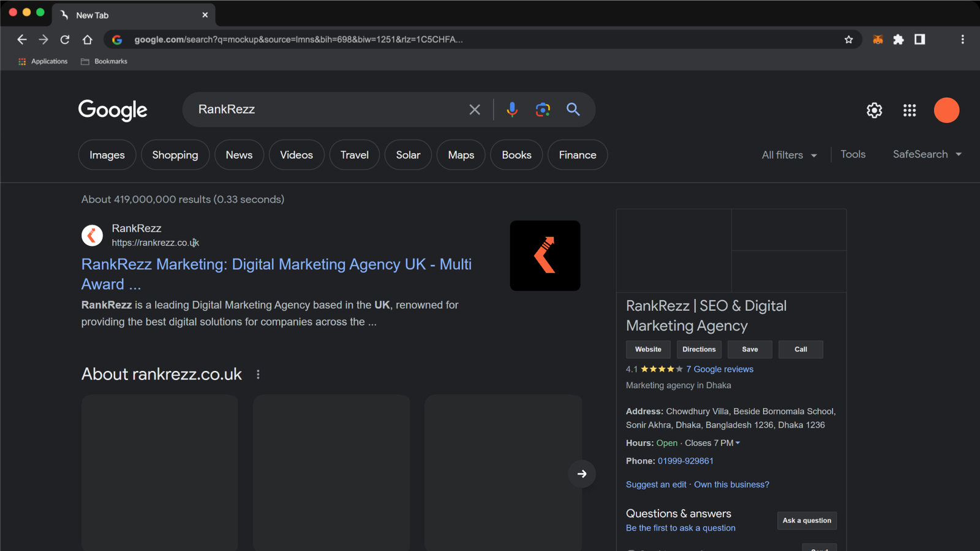Click Be the first to ask a question
Image resolution: width=980 pixels, height=551 pixels.
click(680, 528)
